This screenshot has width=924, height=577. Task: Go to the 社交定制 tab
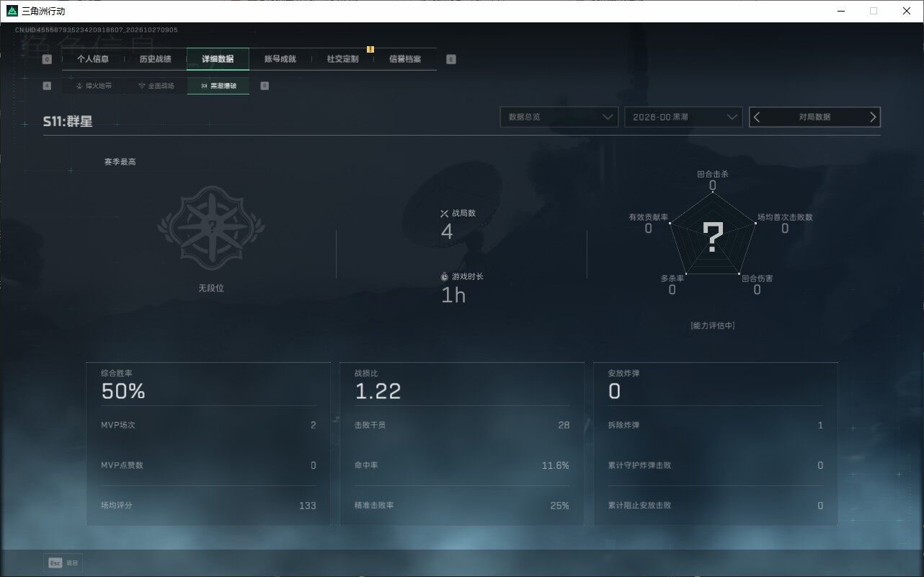[342, 59]
